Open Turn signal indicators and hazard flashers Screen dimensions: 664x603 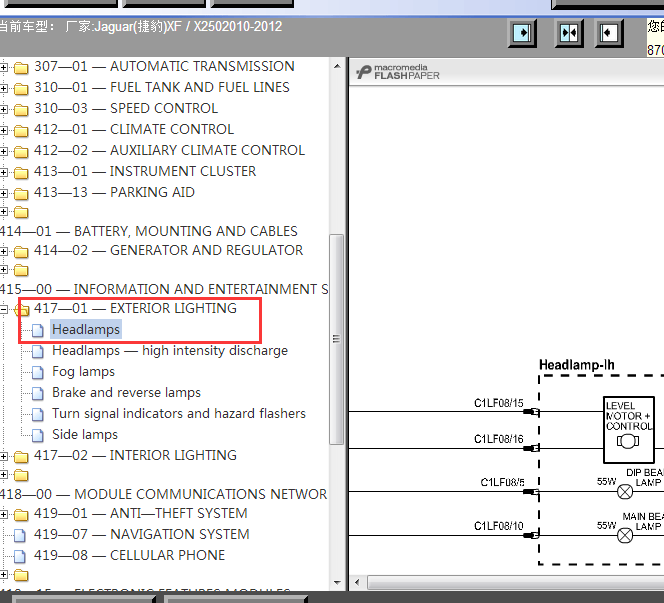pos(179,413)
